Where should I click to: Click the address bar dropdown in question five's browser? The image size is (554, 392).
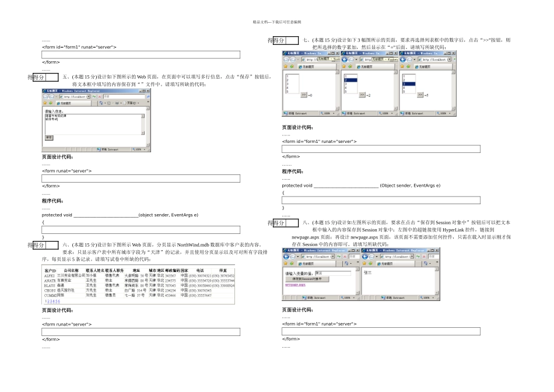pos(88,96)
